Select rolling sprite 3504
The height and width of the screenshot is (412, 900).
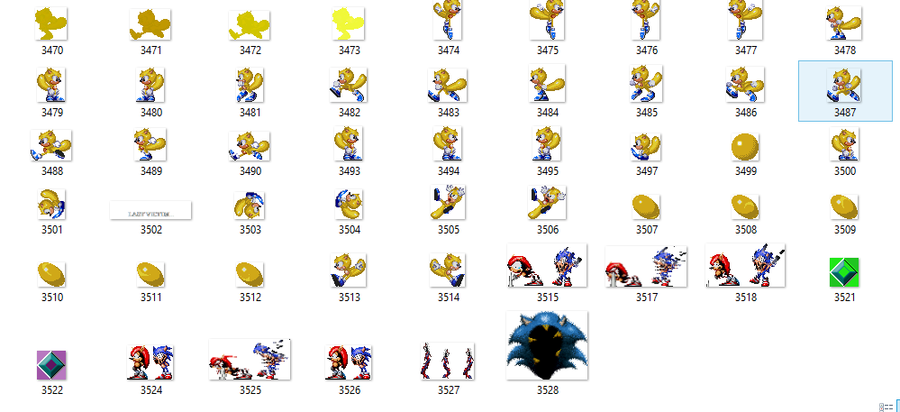tap(348, 204)
